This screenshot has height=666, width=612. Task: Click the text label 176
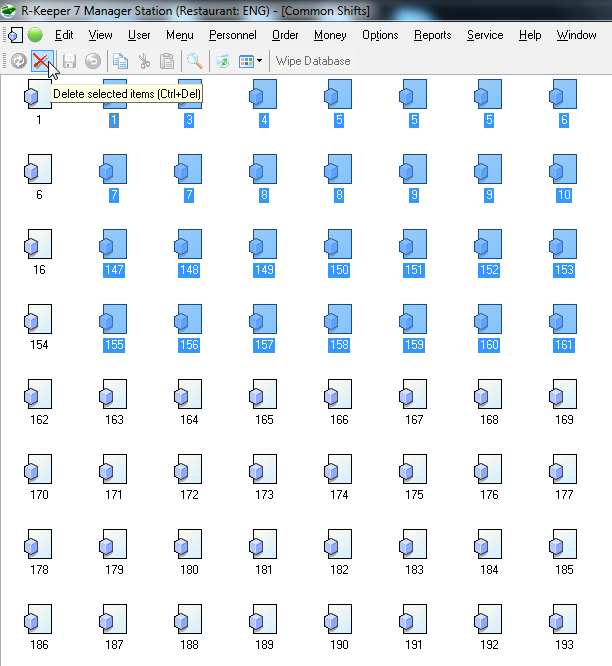(489, 495)
